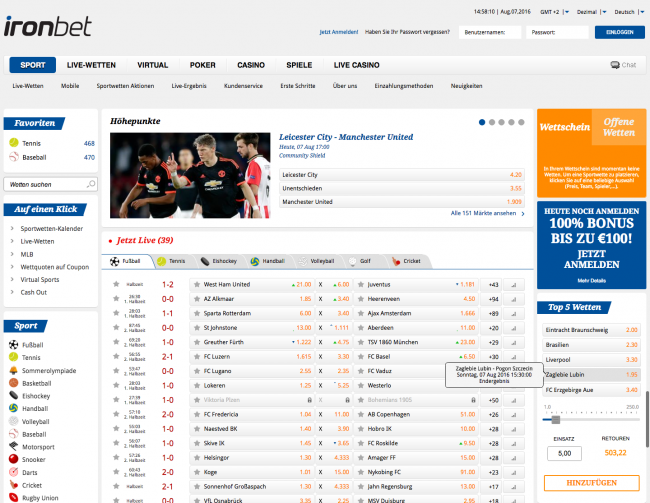
Task: Expand the Dezimal odds format dropdown
Action: coord(587,12)
